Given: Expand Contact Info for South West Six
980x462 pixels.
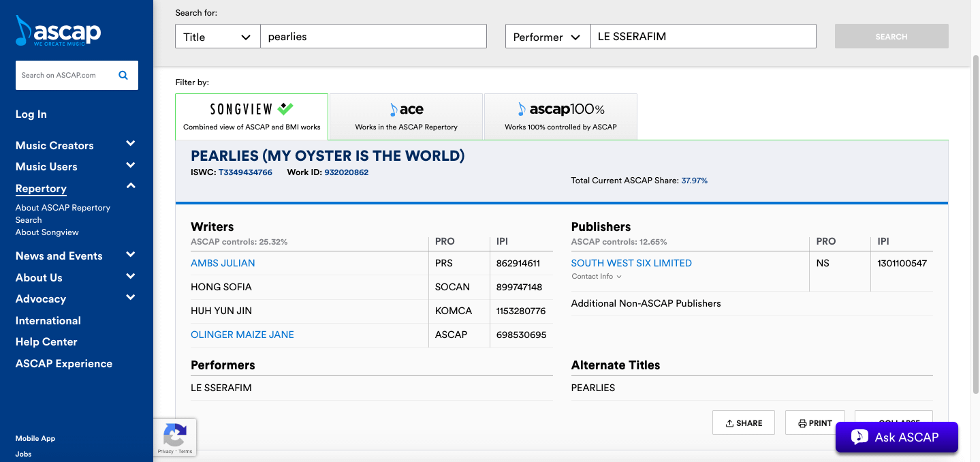Looking at the screenshot, I should [596, 277].
